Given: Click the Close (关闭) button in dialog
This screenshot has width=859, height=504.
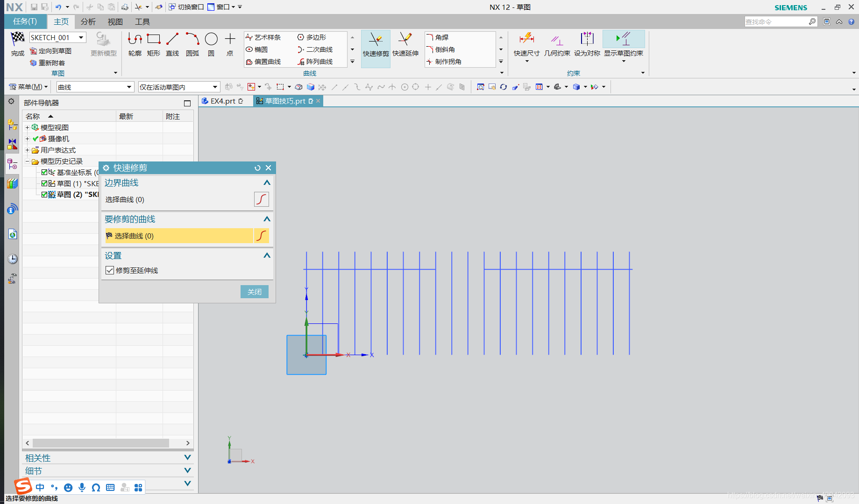Looking at the screenshot, I should (x=255, y=292).
